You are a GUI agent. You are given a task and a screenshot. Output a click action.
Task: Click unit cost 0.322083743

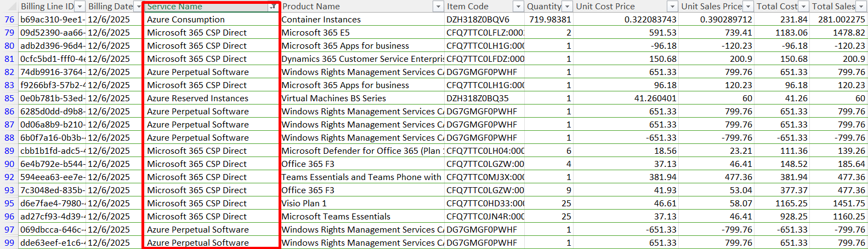click(626, 20)
